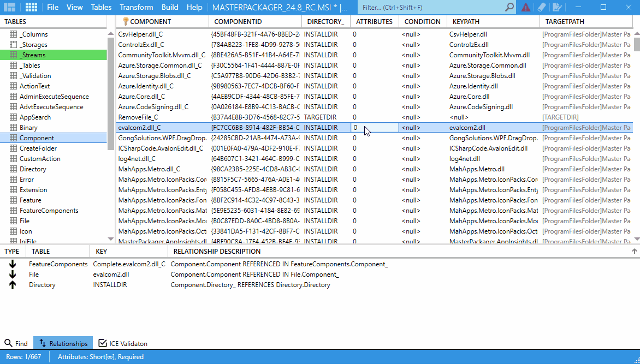Open the table grid icon in toolbar
640x364 pixels.
point(31,7)
